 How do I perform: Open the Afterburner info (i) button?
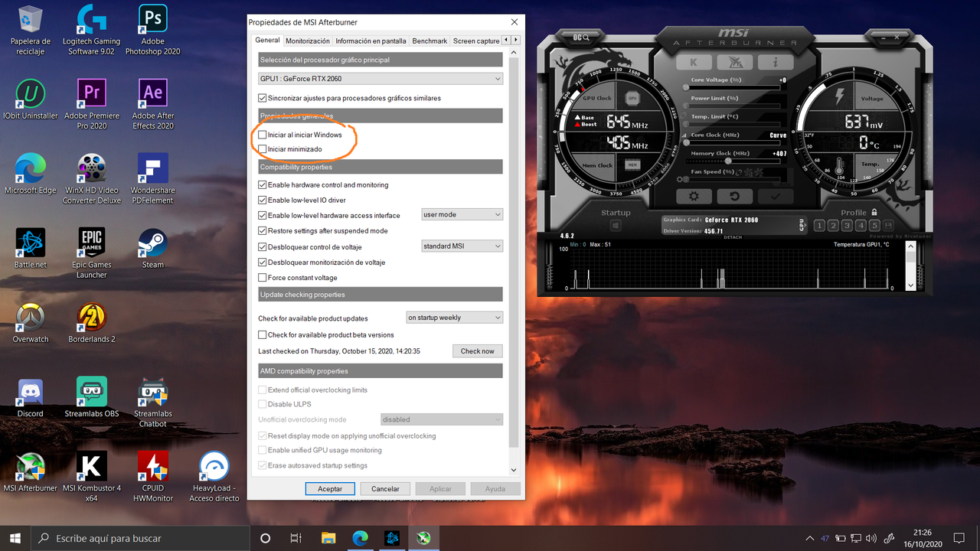tap(776, 63)
